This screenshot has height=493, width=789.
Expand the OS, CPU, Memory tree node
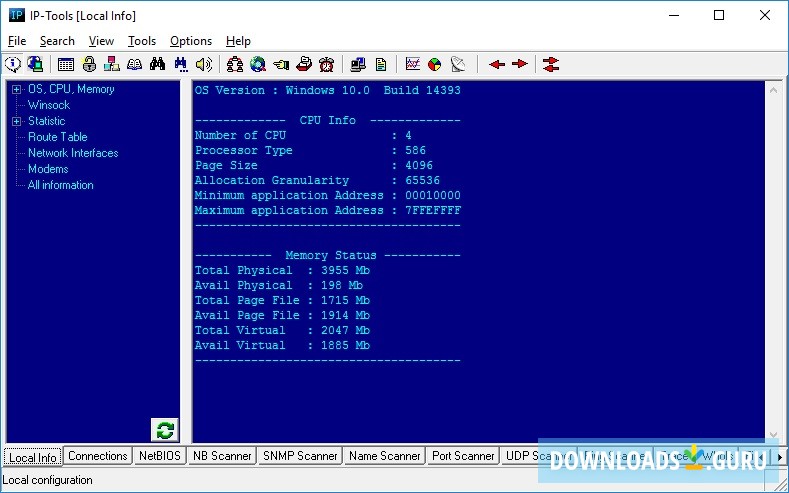(x=17, y=90)
